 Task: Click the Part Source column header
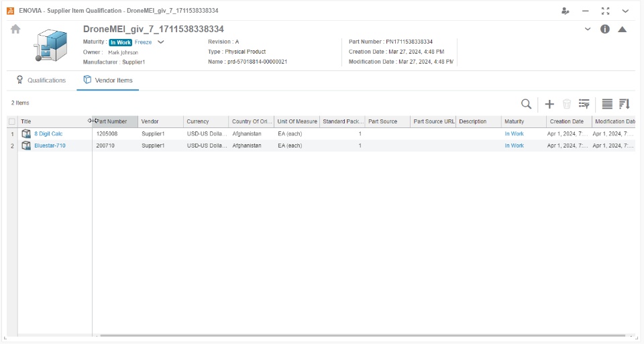[387, 121]
